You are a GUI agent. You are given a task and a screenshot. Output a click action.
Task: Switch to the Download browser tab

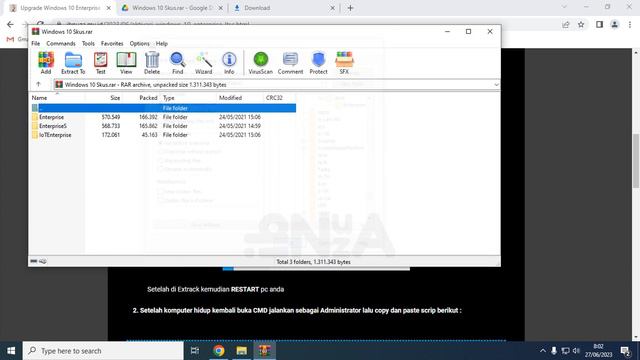284,8
